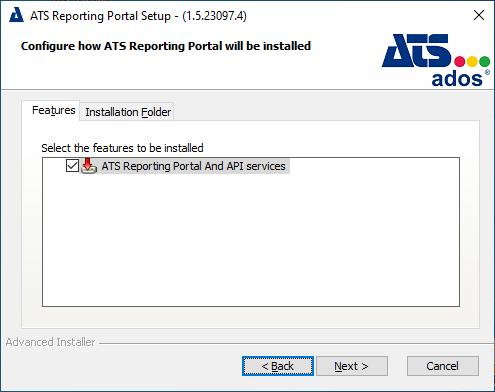Click the setup window title text
This screenshot has height=392, width=495.
(138, 16)
